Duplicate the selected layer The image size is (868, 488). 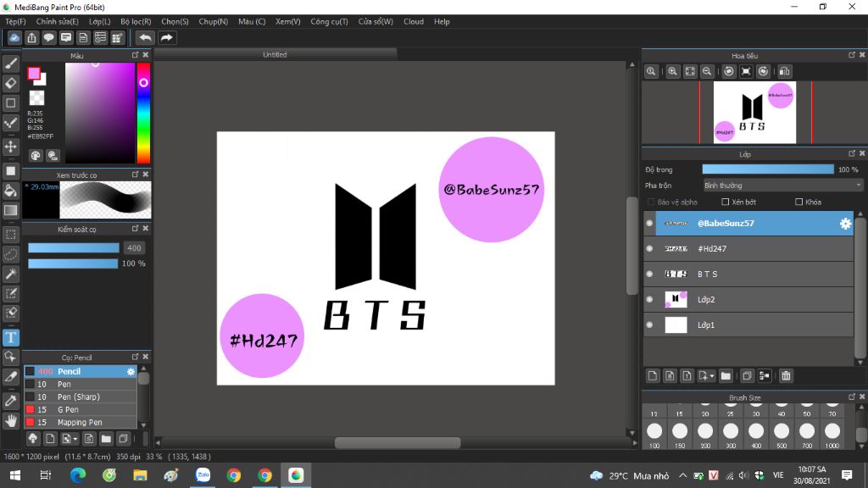[x=747, y=375]
